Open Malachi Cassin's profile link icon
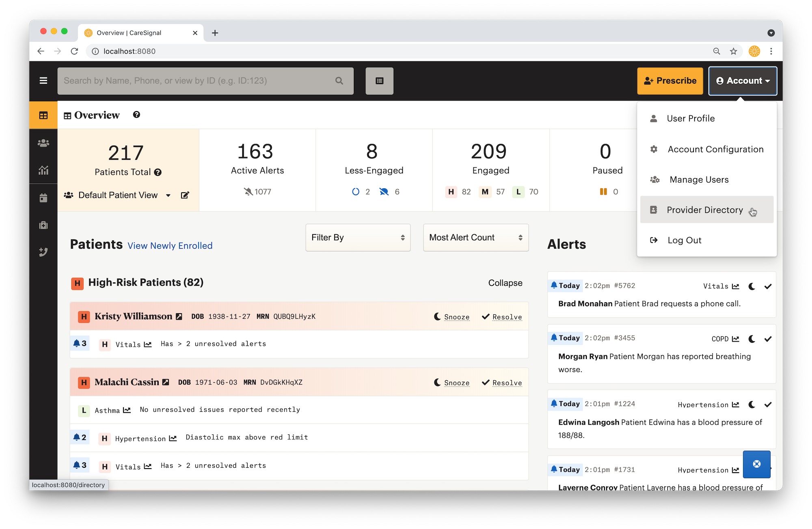 pos(166,382)
